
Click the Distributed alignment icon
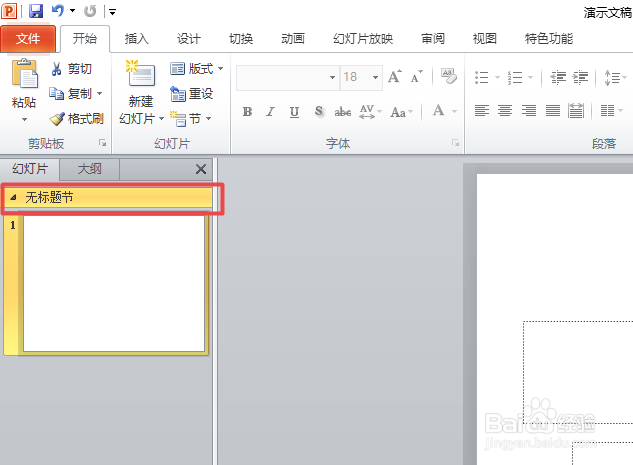coord(576,111)
